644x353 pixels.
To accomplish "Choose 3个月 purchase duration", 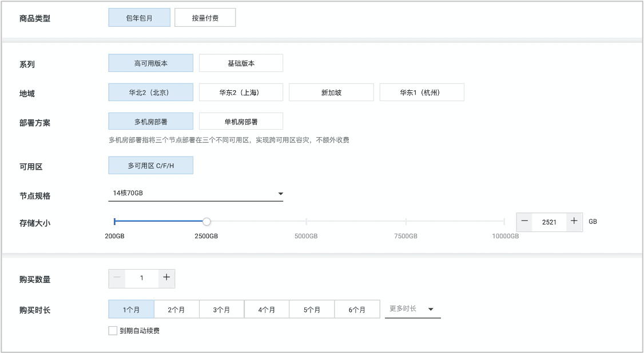I will pos(221,310).
